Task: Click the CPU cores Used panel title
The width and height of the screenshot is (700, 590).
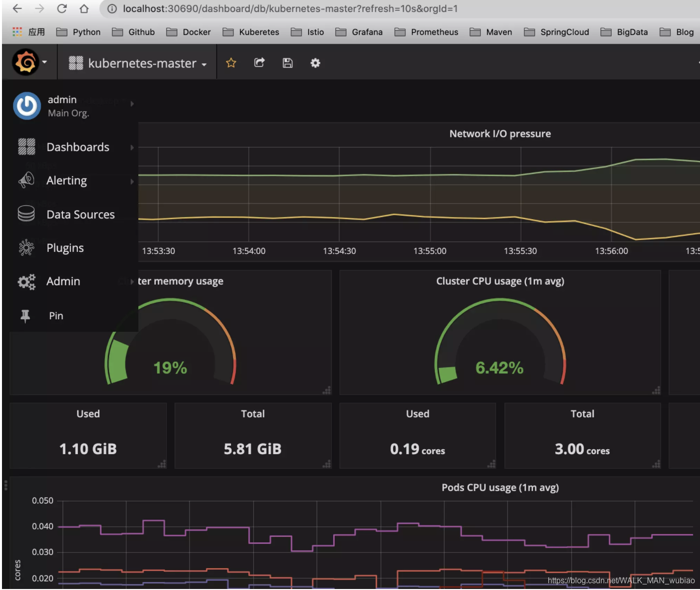Action: coord(417,413)
